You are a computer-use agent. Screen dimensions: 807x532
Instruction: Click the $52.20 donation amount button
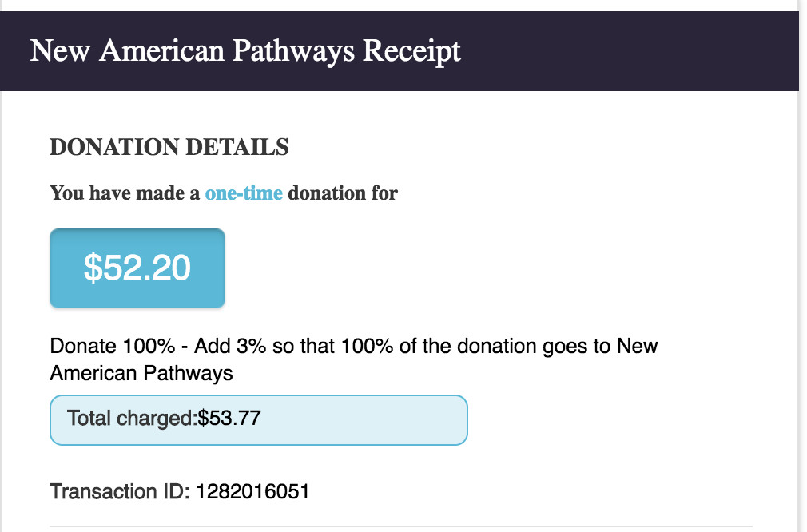pyautogui.click(x=137, y=268)
